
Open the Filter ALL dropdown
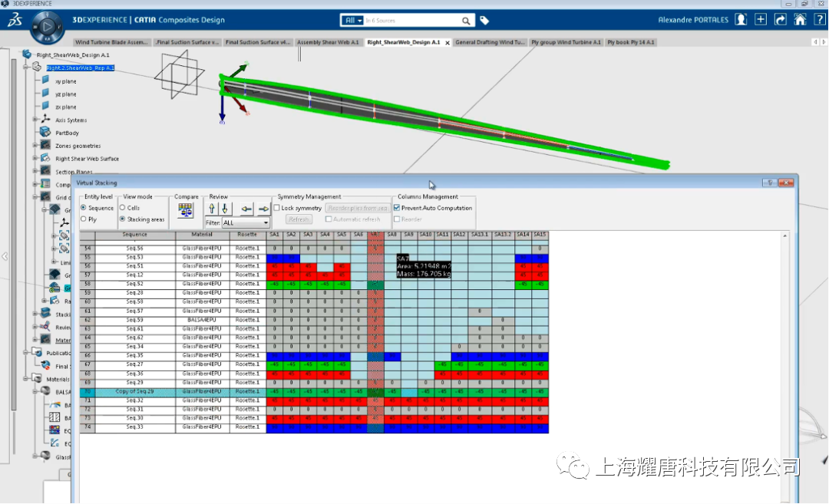pos(246,223)
